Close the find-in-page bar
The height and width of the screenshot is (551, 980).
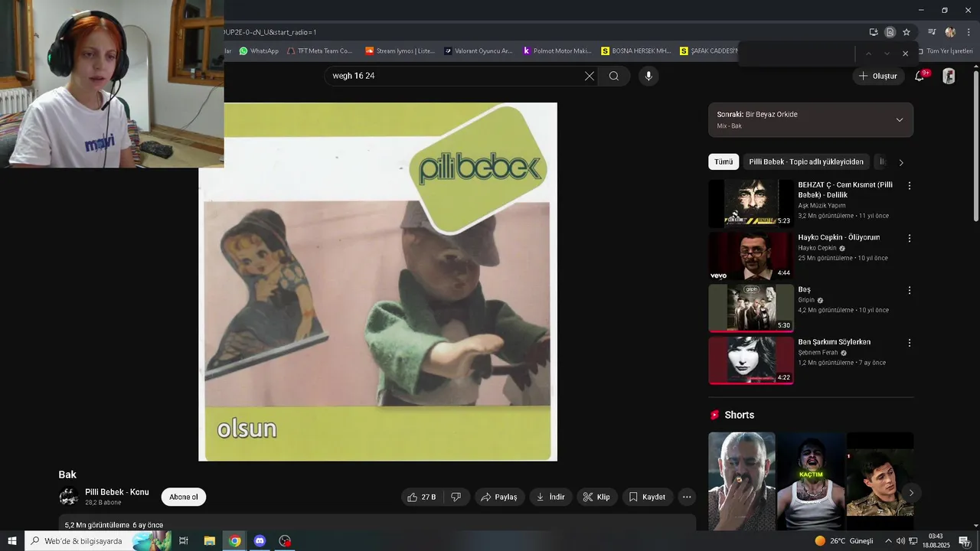click(905, 54)
